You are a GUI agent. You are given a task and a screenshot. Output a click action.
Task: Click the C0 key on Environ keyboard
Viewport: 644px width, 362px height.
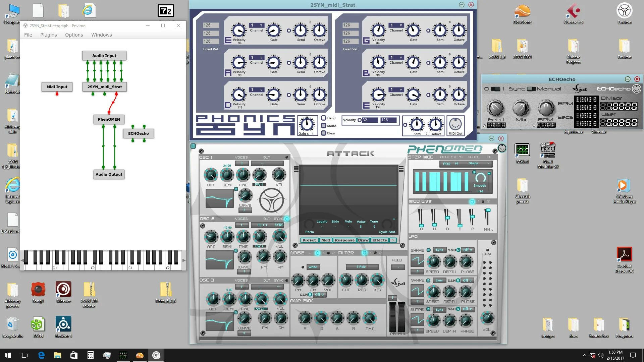click(93, 267)
